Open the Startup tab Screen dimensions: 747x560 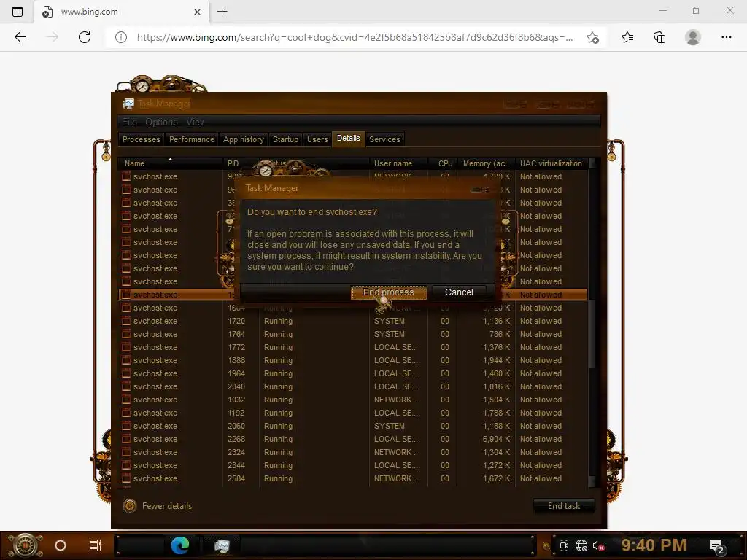click(285, 139)
